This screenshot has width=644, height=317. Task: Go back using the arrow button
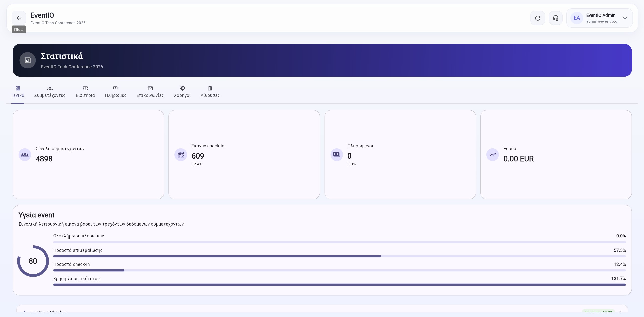coord(19,18)
